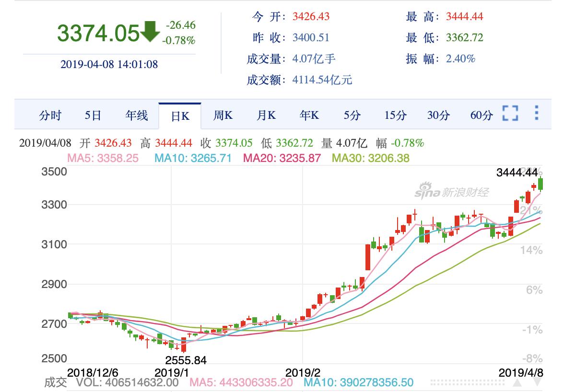Click the green down arrow beside the price
This screenshot has height=392, width=564.
tap(150, 32)
